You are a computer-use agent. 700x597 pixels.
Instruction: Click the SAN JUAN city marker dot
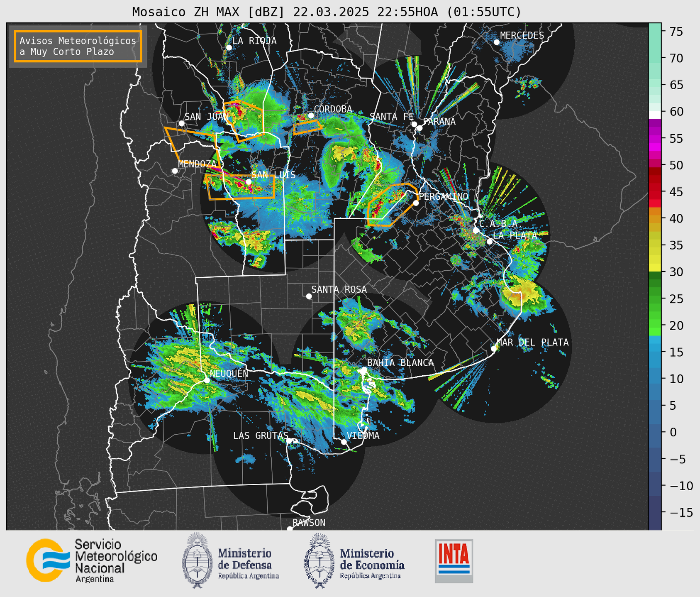[x=181, y=123]
